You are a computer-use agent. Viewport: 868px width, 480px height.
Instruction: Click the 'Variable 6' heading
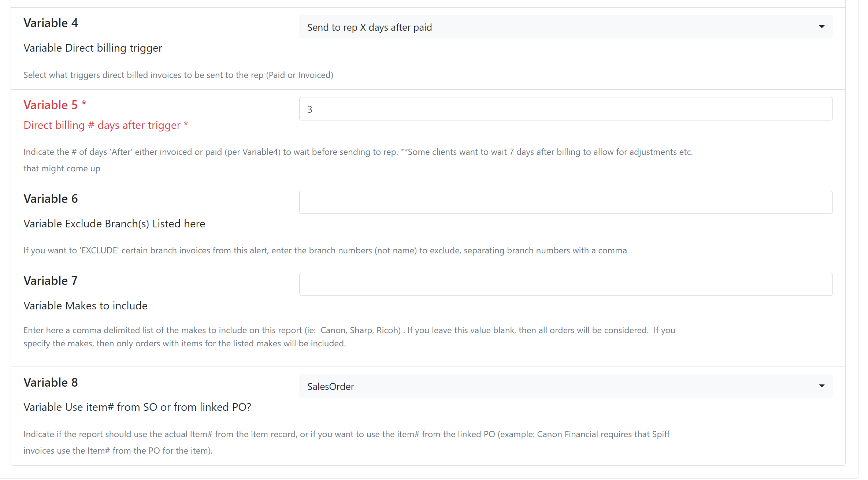[x=51, y=199]
